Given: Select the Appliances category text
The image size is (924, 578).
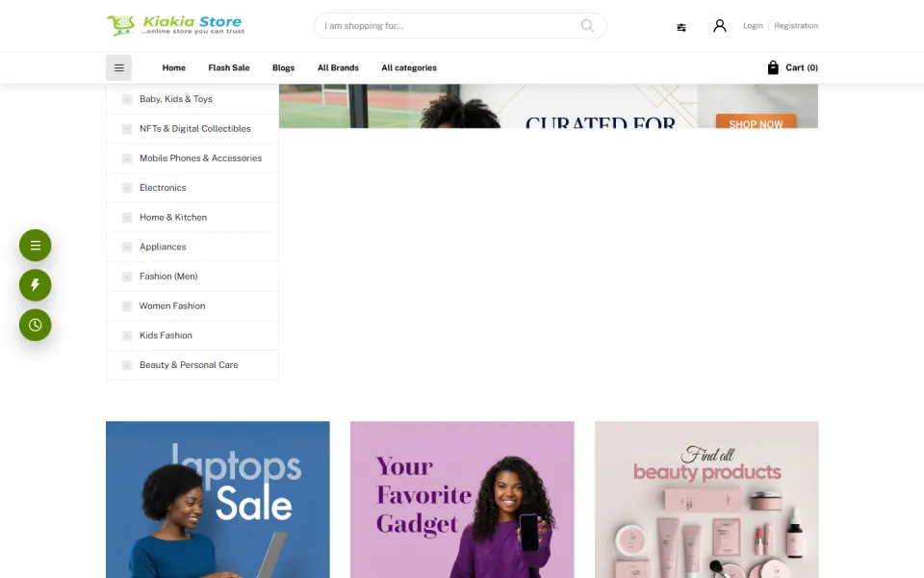Looking at the screenshot, I should click(163, 247).
